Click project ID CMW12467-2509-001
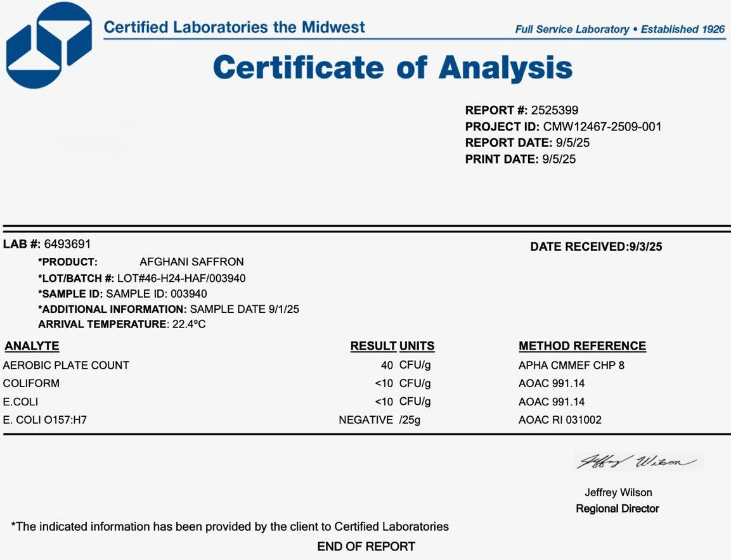Screen dimensions: 731x560 click(x=602, y=127)
